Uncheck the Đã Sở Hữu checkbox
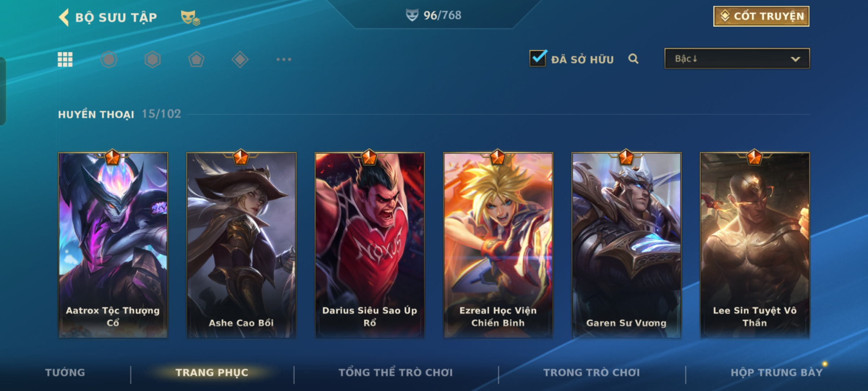Viewport: 868px width, 391px height. click(538, 58)
